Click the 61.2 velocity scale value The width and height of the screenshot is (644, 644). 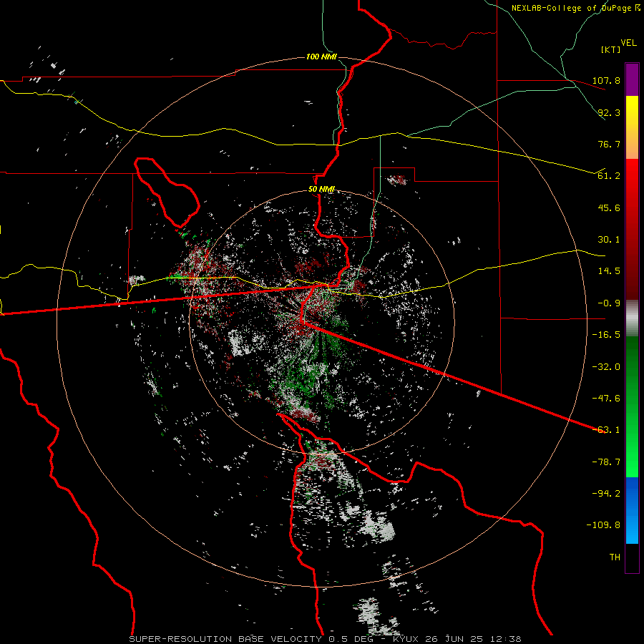[609, 176]
